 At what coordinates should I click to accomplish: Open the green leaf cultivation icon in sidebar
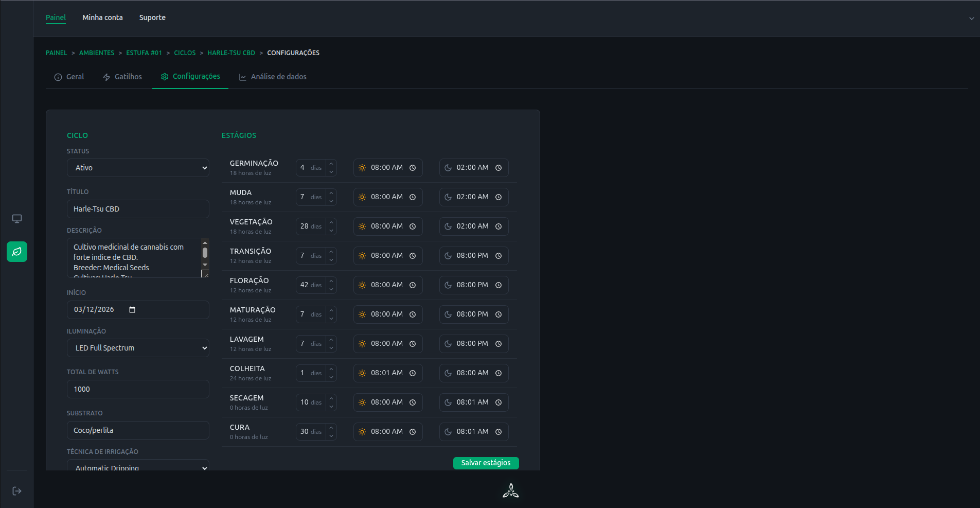pos(17,252)
